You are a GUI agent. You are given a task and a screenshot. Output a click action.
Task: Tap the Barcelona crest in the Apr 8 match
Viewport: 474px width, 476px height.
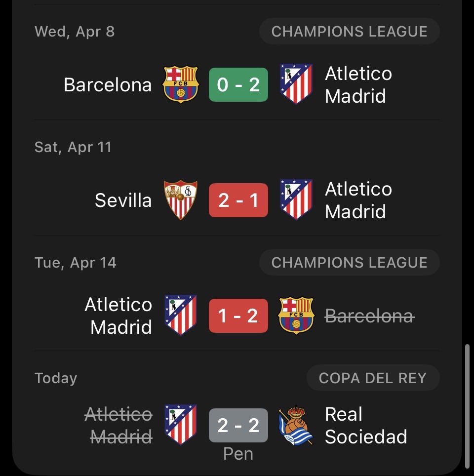[181, 84]
